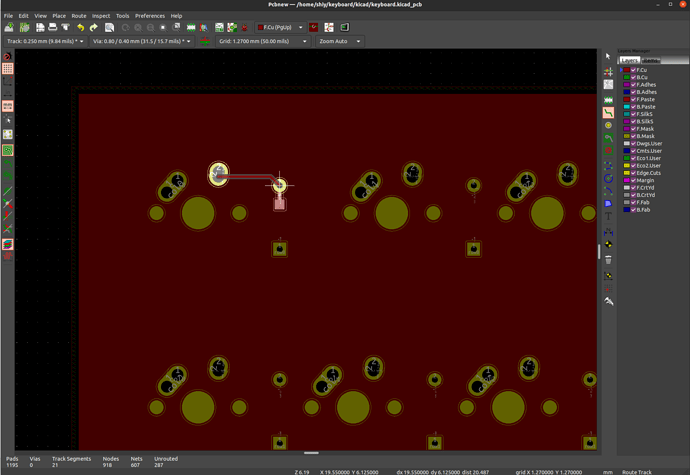Toggle the Disable DRC icon in left toolbar
690x475 pixels.
[7, 56]
